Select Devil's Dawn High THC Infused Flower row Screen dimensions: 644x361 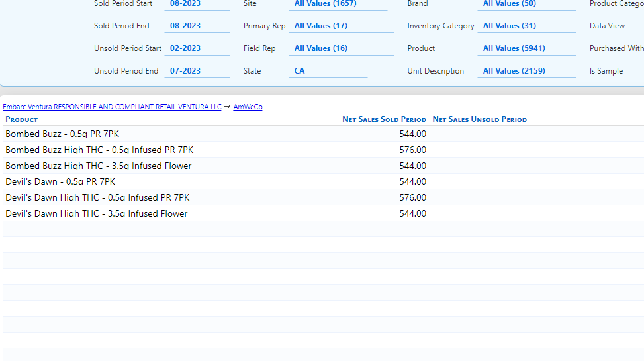click(x=97, y=213)
